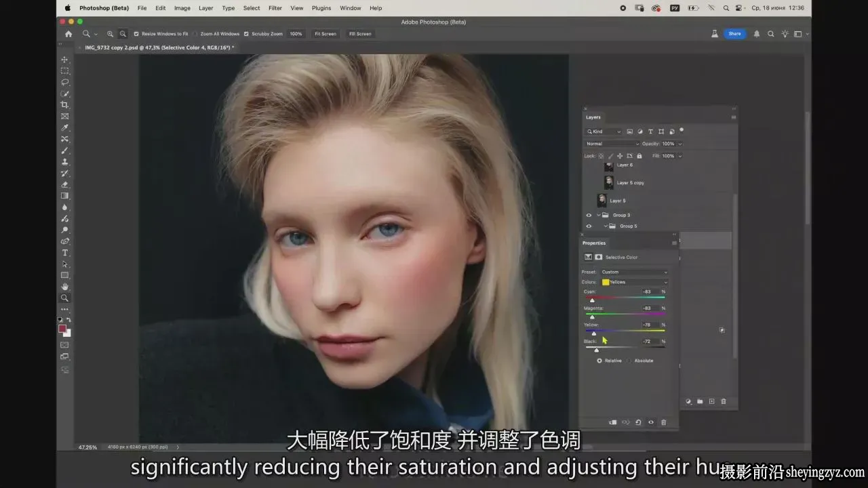
Task: Select the Gradient tool
Action: (x=65, y=196)
